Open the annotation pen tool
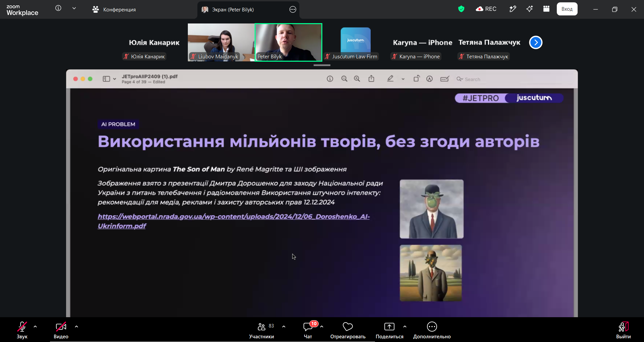Viewport: 644px width, 342px height. [513, 9]
